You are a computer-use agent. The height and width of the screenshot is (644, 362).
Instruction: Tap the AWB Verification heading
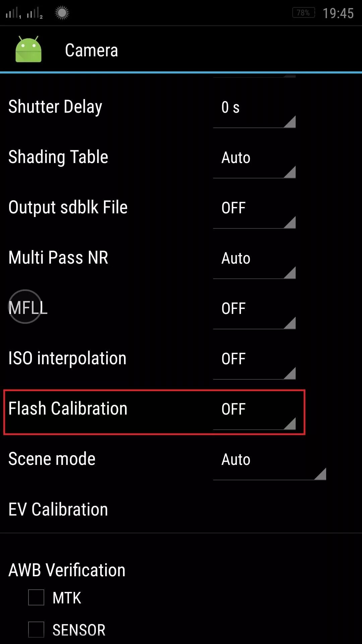[67, 570]
